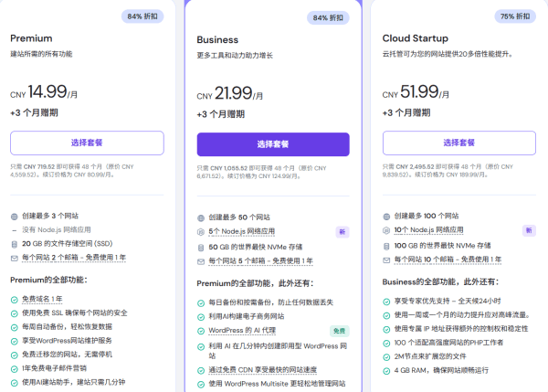Screen dimensions: 548x392
Task: Click the Premium 84% discount badge
Action: point(142,16)
